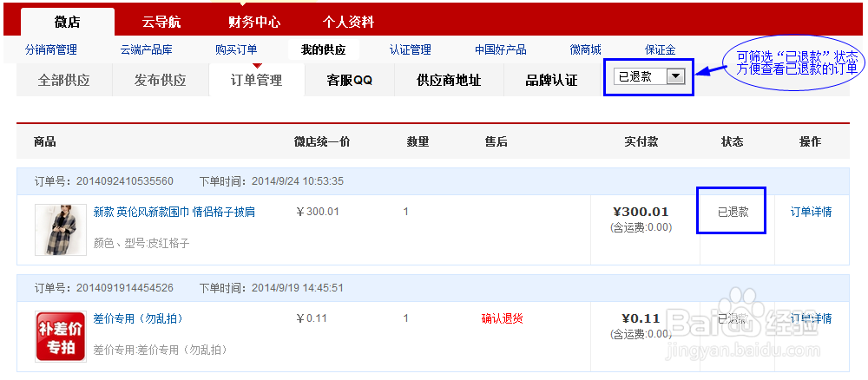This screenshot has width=868, height=380.
Task: Click the 操作 column header
Action: pyautogui.click(x=811, y=142)
